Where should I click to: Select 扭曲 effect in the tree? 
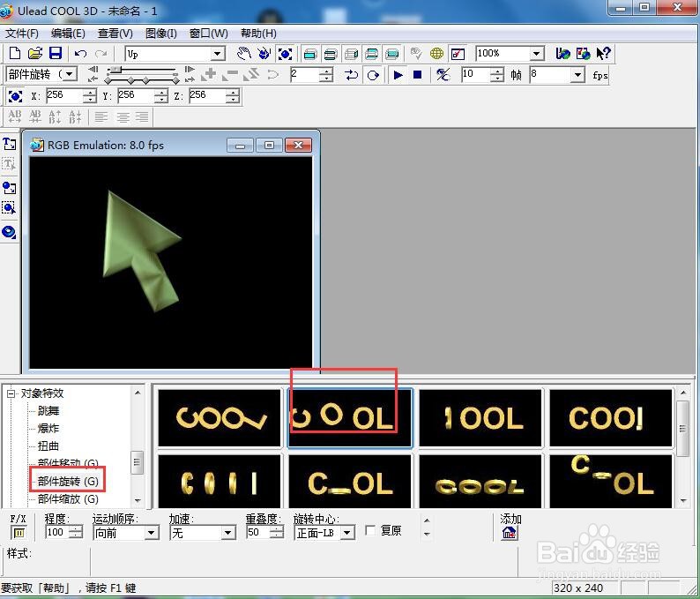click(x=48, y=446)
